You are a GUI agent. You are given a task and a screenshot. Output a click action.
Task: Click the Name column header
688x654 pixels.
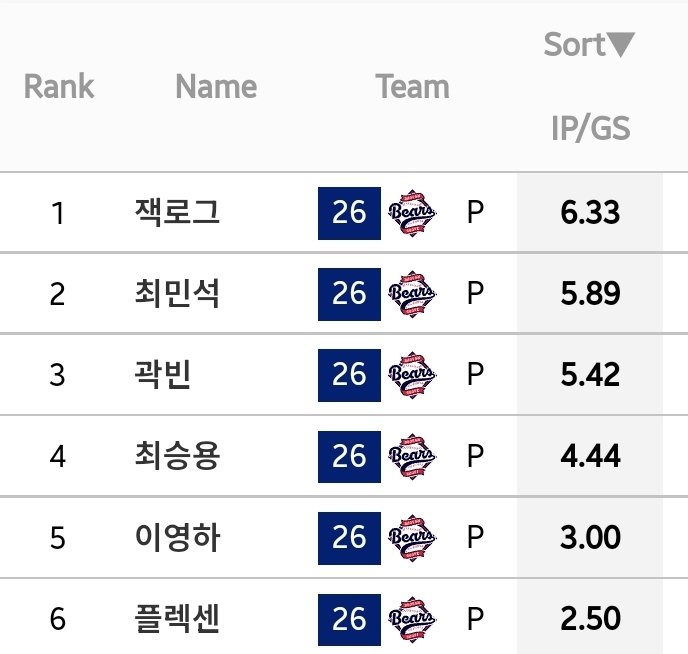click(x=216, y=87)
